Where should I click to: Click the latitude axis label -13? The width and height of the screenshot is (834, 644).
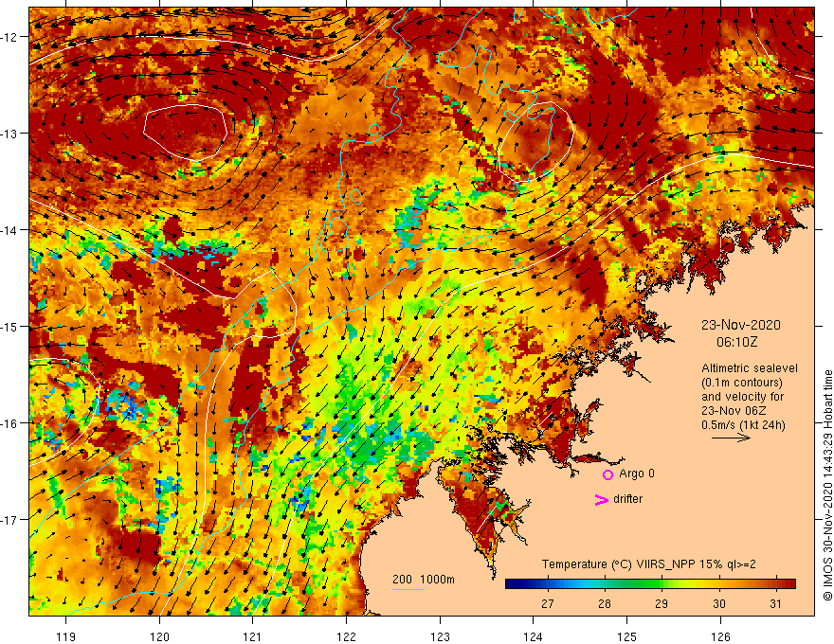pos(9,134)
